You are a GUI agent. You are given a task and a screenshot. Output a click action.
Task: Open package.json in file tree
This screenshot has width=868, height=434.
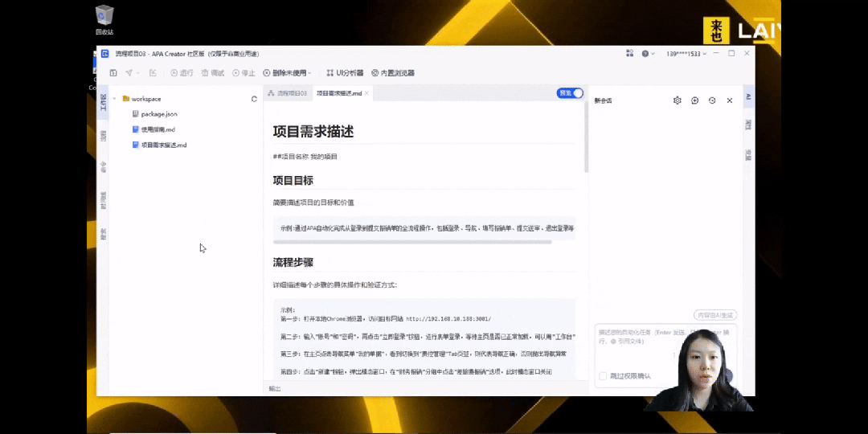(154, 114)
